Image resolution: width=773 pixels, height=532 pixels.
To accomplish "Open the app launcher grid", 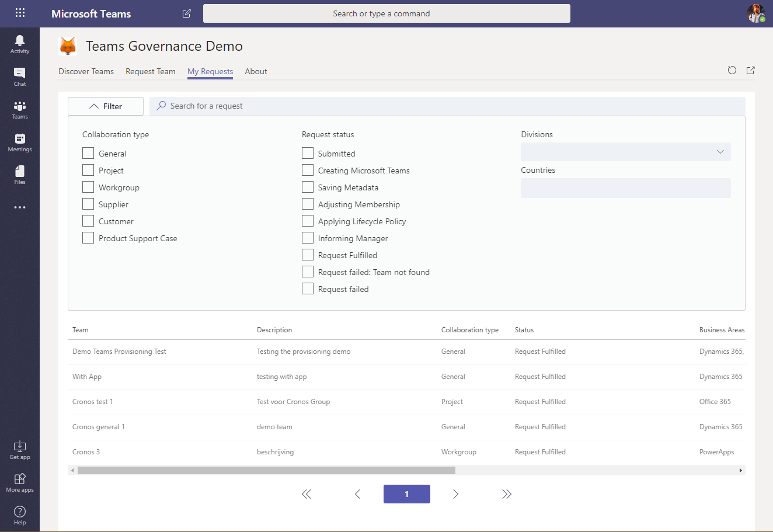I will coord(20,13).
